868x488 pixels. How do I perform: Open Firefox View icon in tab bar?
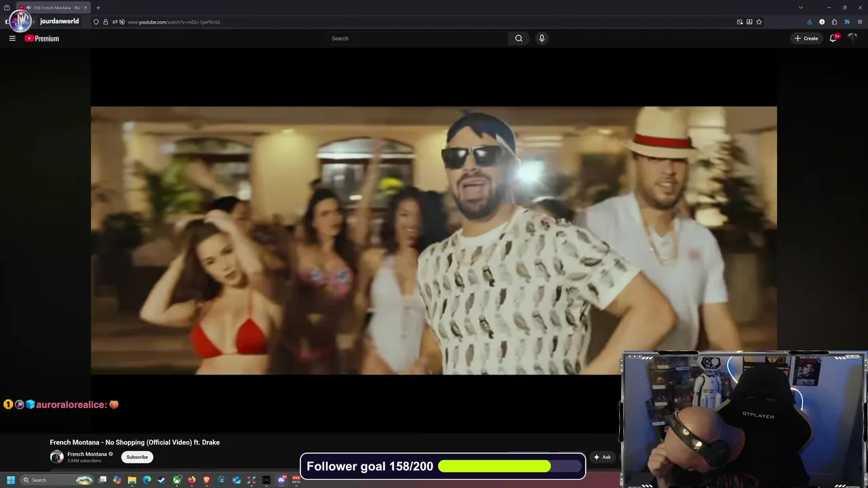click(x=7, y=7)
